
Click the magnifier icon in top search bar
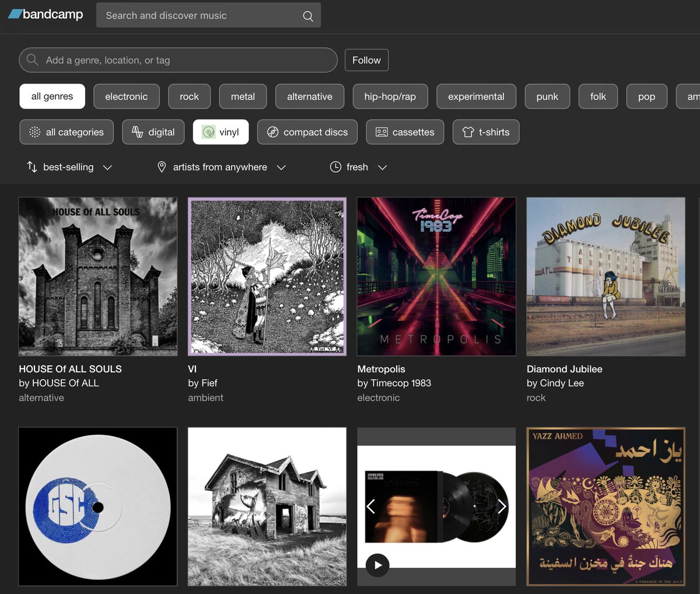click(308, 16)
